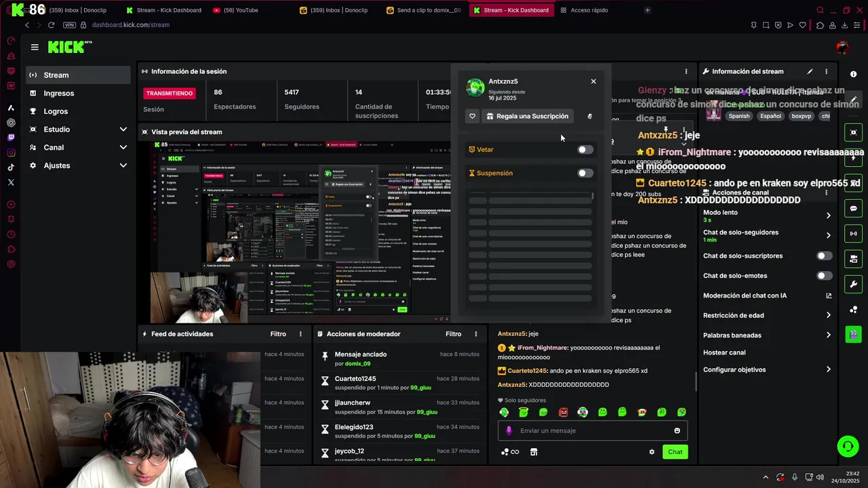Open the Información del stream three-dot menu
Image resolution: width=868 pixels, height=488 pixels.
826,71
